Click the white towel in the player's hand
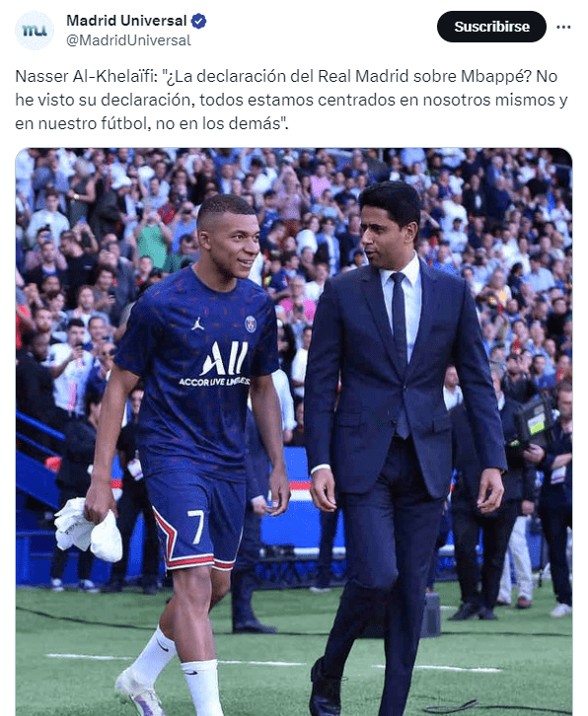The height and width of the screenshot is (716, 588). (x=89, y=530)
